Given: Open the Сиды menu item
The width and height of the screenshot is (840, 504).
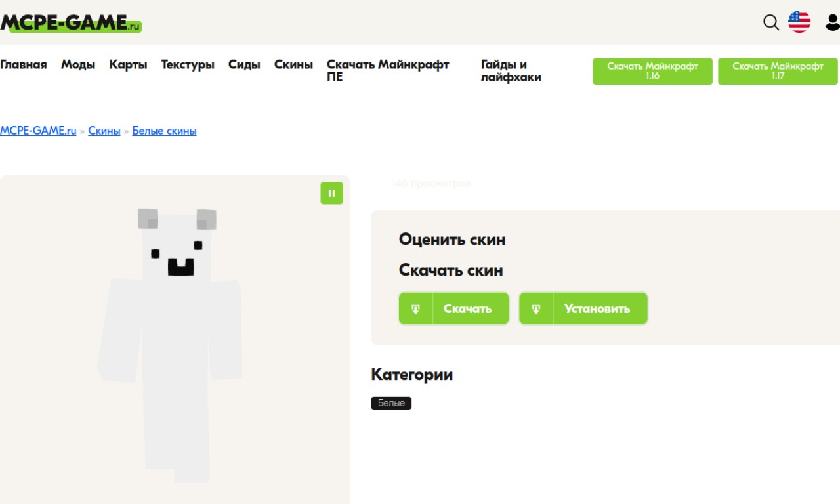Looking at the screenshot, I should [244, 64].
